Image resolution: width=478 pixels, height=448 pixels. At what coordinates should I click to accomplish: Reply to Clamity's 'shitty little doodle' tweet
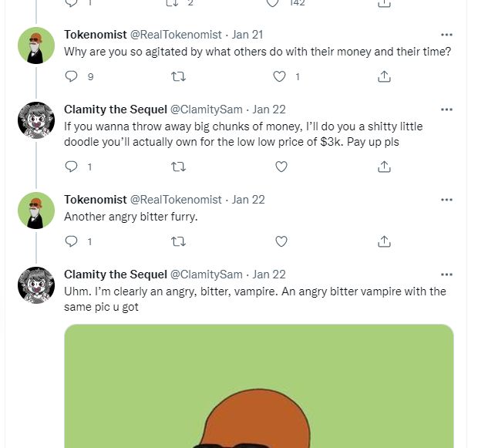[72, 167]
